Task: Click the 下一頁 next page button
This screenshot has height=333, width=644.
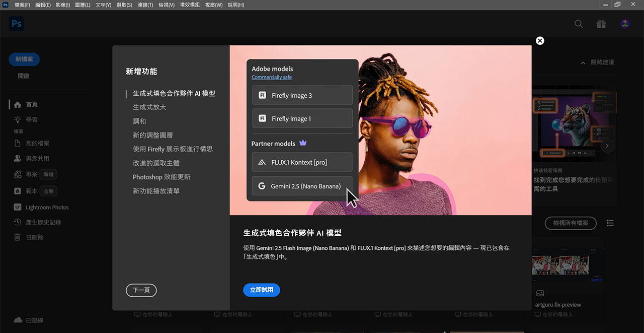Action: click(141, 290)
